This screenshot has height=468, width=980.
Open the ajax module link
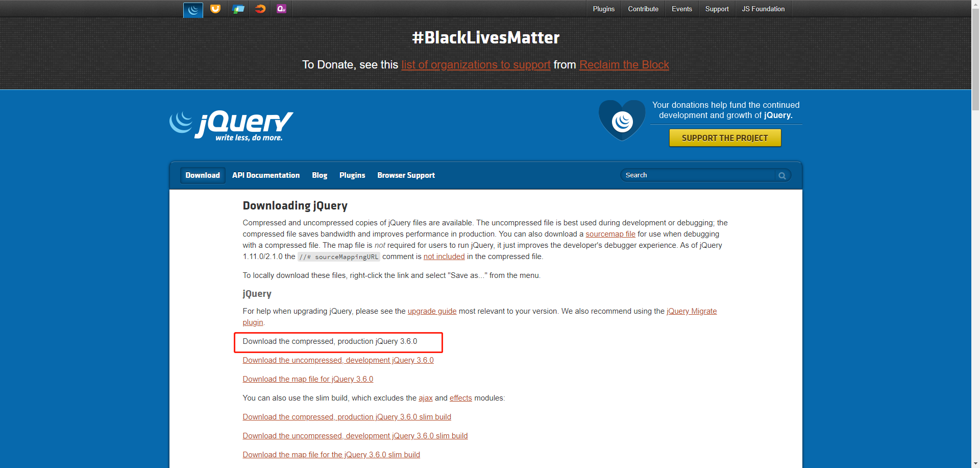coord(426,398)
